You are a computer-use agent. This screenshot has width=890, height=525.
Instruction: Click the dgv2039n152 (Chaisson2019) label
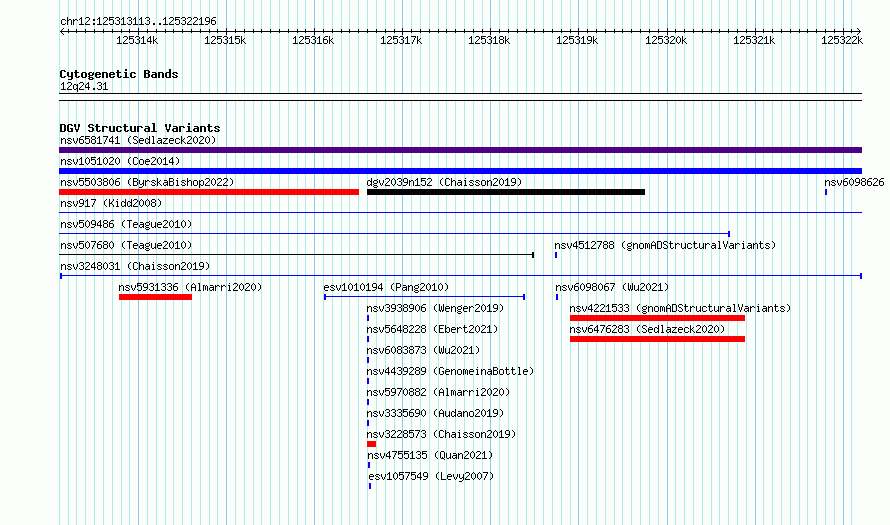pos(444,182)
